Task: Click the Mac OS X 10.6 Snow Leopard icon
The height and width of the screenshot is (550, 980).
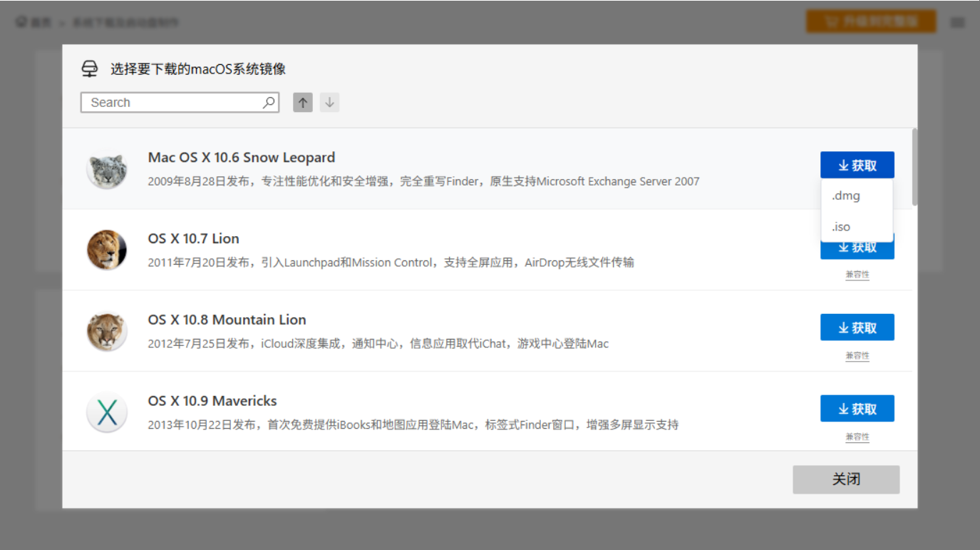Action: click(107, 169)
